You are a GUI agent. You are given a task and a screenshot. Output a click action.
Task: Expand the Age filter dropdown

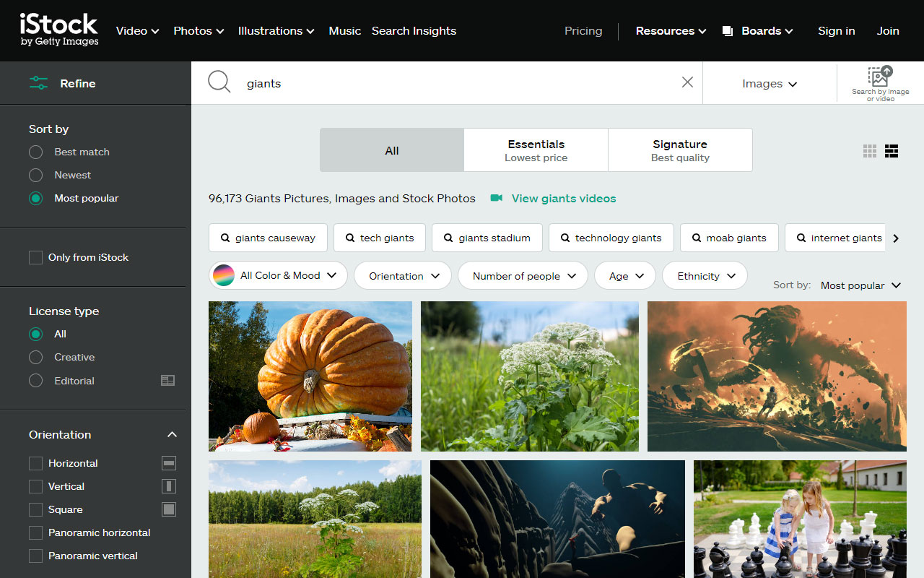[624, 275]
